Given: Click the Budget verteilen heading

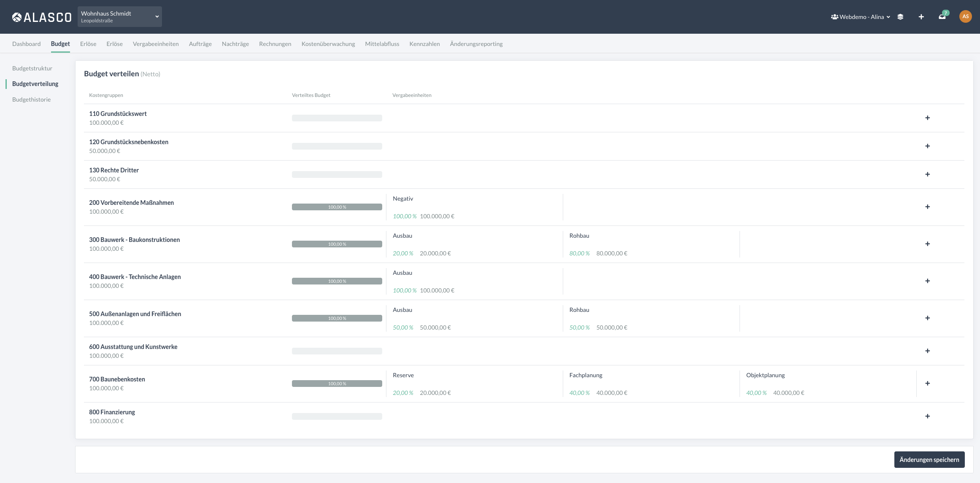Looking at the screenshot, I should (x=111, y=74).
